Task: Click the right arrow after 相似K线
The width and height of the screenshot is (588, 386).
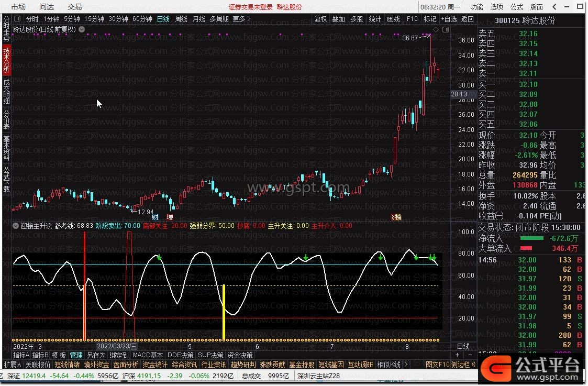Action: [x=406, y=364]
